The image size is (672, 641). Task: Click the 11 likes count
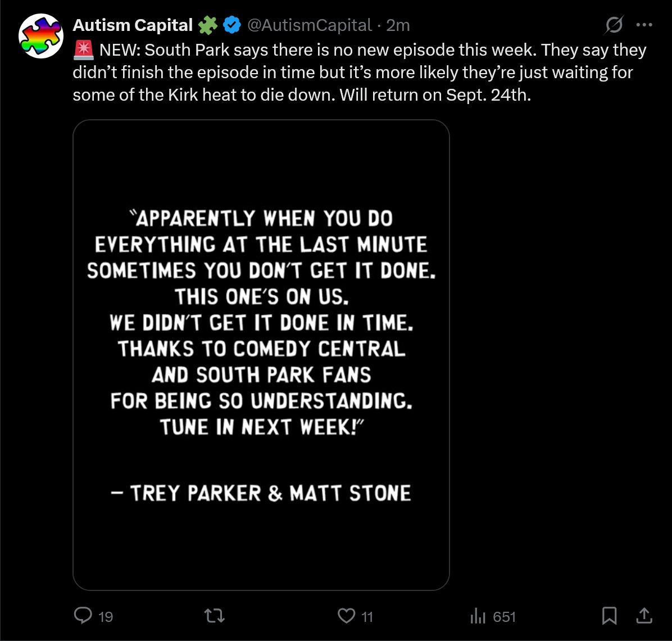(367, 617)
